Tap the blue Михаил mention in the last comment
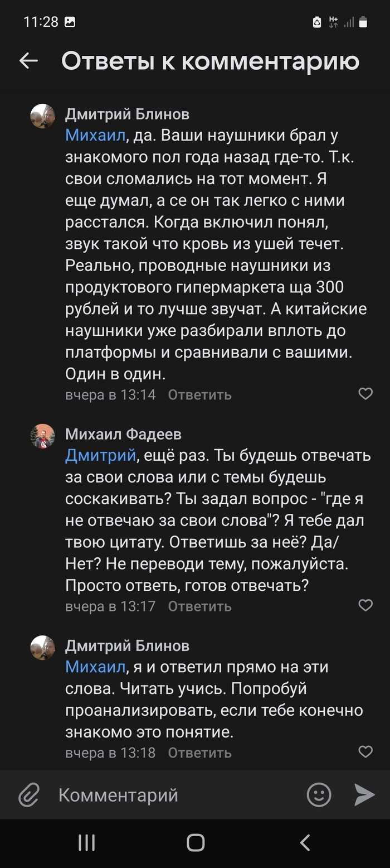The height and width of the screenshot is (868, 390). 95,667
